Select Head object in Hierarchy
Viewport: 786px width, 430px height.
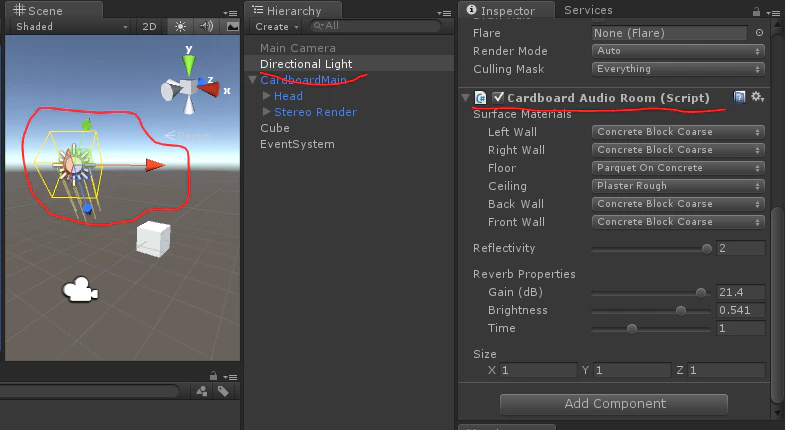click(288, 96)
